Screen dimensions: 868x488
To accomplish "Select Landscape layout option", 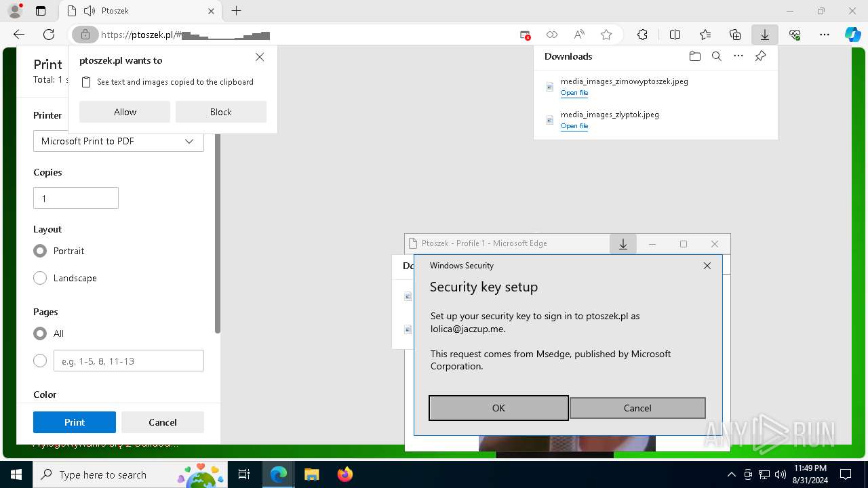I will [40, 278].
